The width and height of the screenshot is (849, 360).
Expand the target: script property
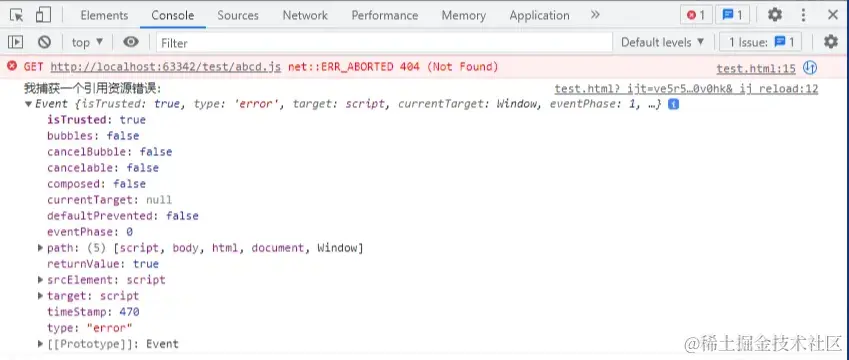coord(41,296)
